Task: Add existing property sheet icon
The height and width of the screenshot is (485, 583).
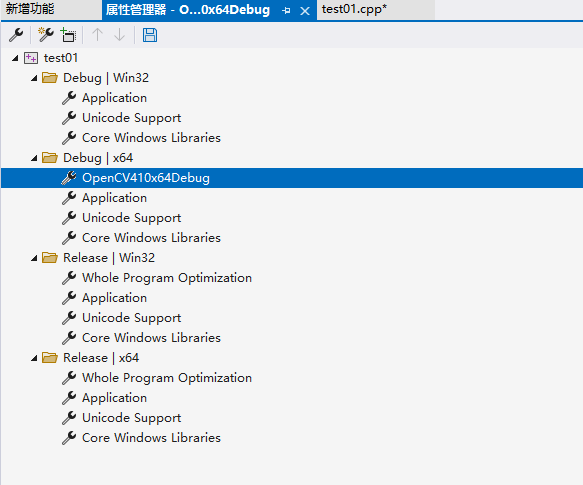Action: pyautogui.click(x=68, y=35)
